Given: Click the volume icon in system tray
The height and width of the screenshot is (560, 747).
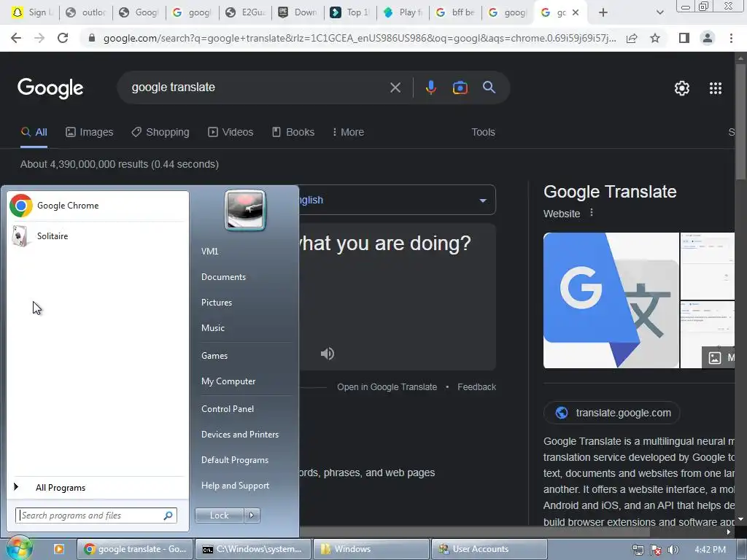Looking at the screenshot, I should [673, 550].
